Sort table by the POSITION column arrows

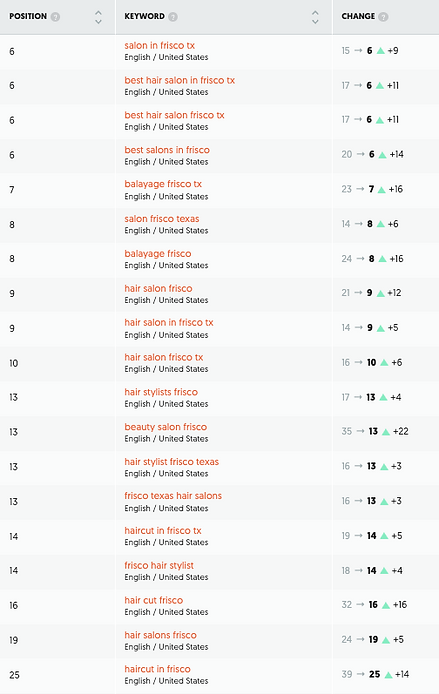[98, 17]
